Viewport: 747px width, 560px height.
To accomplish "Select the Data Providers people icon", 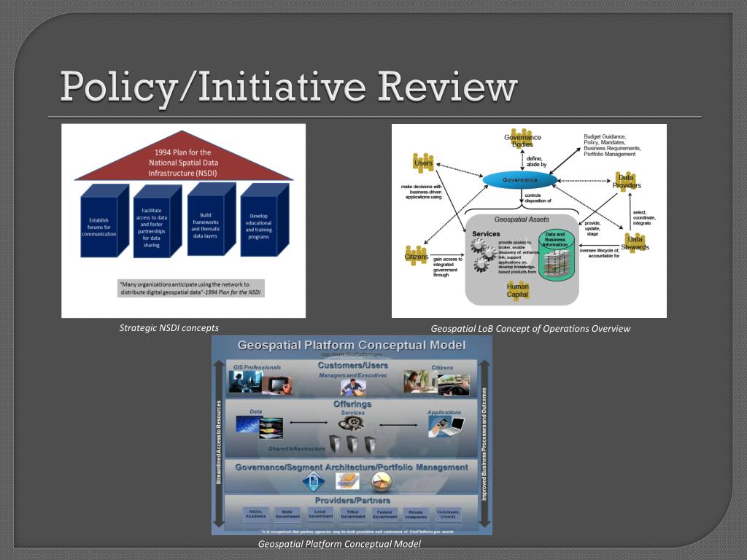I will click(626, 182).
